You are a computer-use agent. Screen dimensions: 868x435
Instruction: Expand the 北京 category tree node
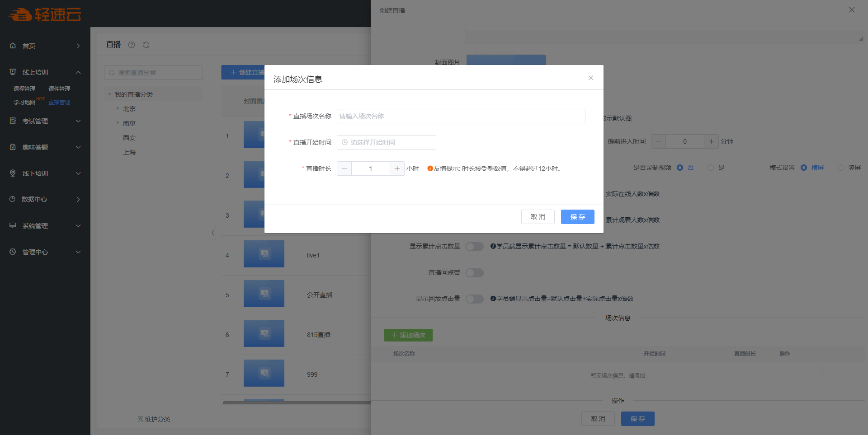(118, 109)
